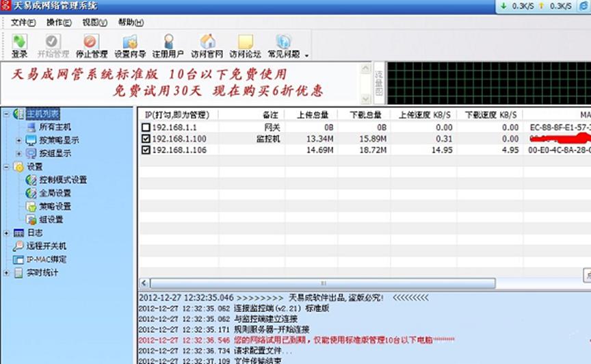This screenshot has height=364, width=591.
Task: Sort by the 下载总量 column header
Action: point(364,115)
